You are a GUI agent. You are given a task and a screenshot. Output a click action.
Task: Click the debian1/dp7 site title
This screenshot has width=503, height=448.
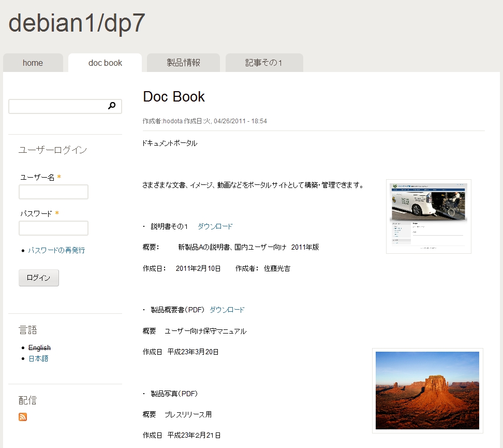coord(77,23)
